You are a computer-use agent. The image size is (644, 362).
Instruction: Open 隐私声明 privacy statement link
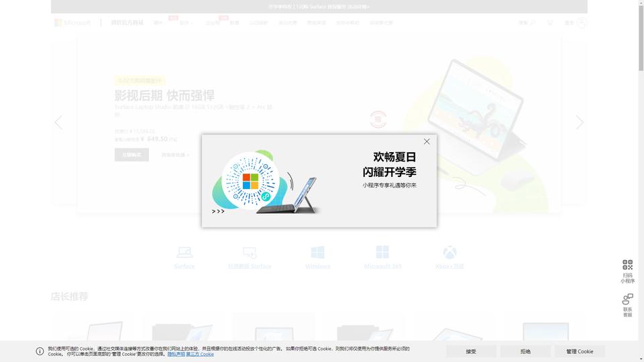(176, 354)
